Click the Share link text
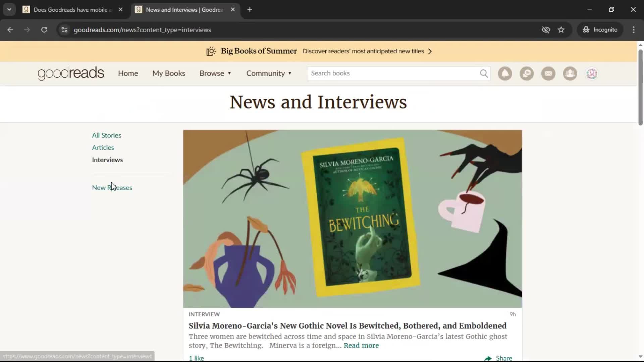 [504, 358]
